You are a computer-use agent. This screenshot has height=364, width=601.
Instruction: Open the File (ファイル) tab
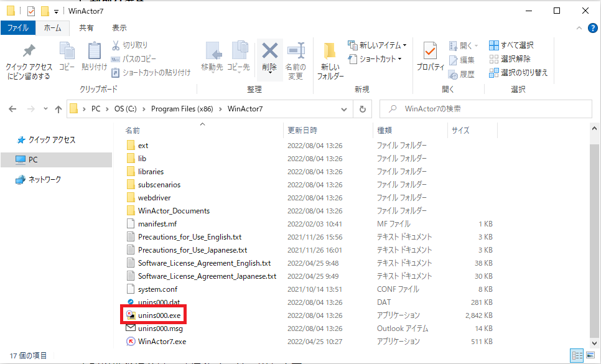(18, 28)
